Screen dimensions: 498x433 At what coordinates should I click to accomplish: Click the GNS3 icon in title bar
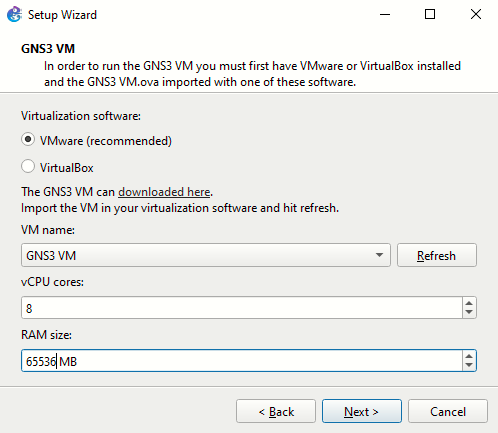pos(14,15)
